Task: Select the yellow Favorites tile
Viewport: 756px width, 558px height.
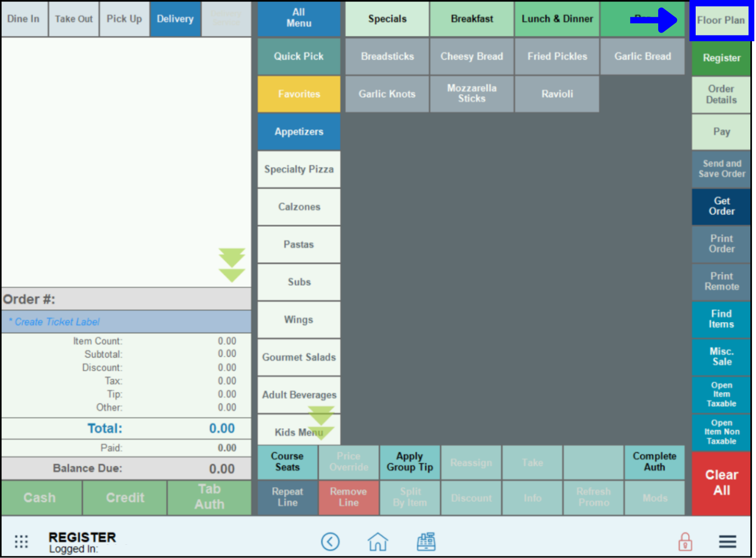Action: 299,94
